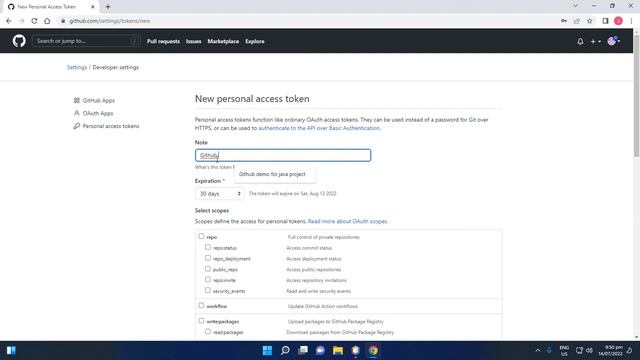640x360 pixels.
Task: Open File Explorer from taskbar
Action: [x=338, y=351]
